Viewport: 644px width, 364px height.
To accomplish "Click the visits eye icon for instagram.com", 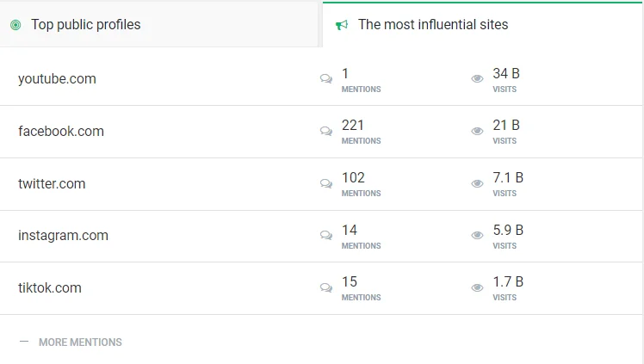I will coord(477,236).
